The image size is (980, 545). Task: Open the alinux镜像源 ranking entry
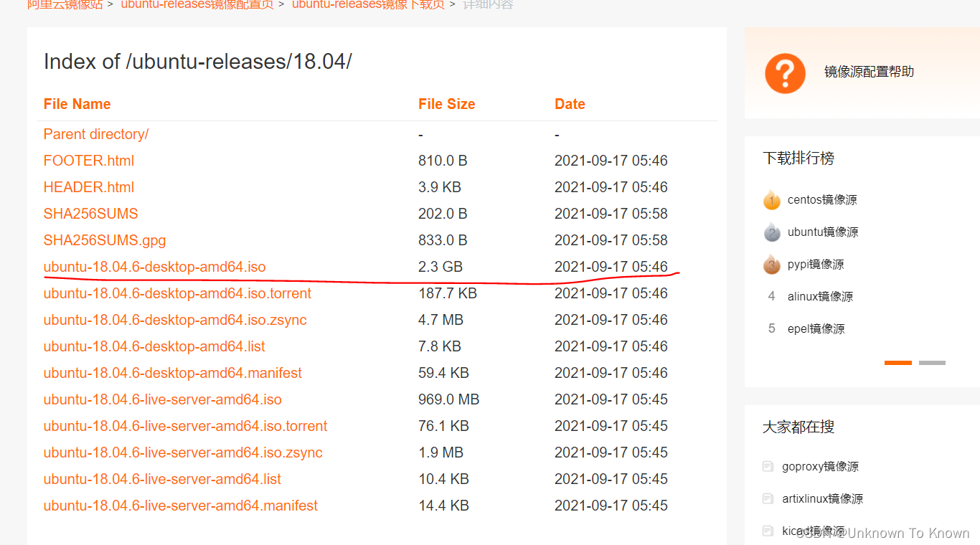click(x=820, y=297)
